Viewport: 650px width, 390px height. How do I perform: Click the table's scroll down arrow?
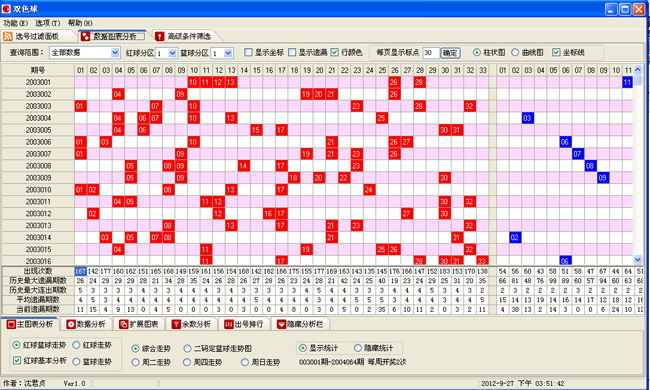pos(638,259)
